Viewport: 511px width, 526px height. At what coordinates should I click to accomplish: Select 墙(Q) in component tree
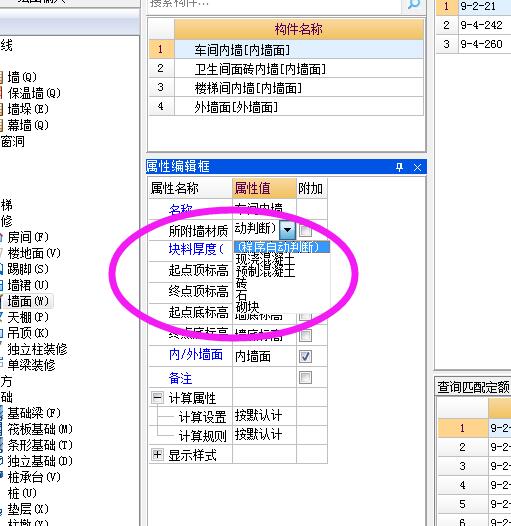pos(22,77)
